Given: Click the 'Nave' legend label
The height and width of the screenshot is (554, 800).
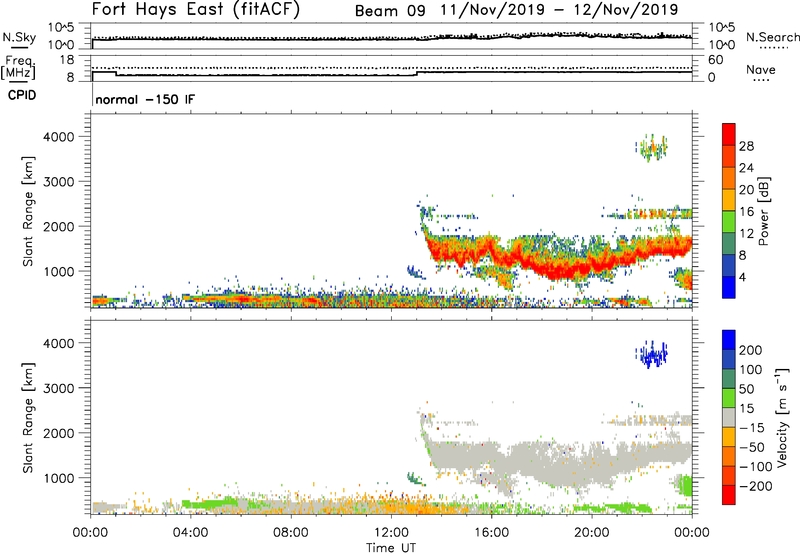Looking at the screenshot, I should tap(761, 69).
